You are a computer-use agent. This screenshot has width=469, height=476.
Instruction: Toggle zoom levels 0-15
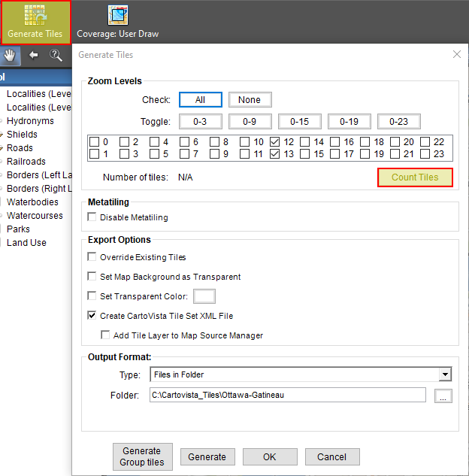[x=299, y=122]
